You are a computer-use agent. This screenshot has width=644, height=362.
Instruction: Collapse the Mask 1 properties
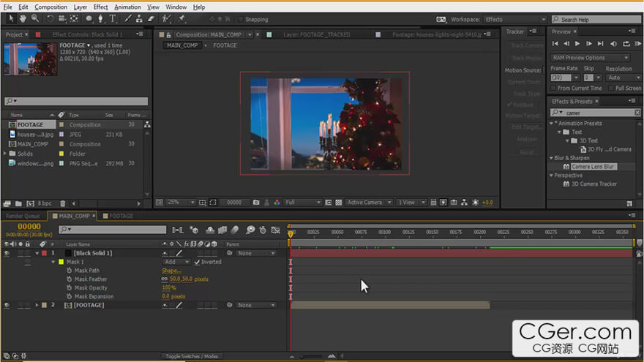[x=53, y=262]
